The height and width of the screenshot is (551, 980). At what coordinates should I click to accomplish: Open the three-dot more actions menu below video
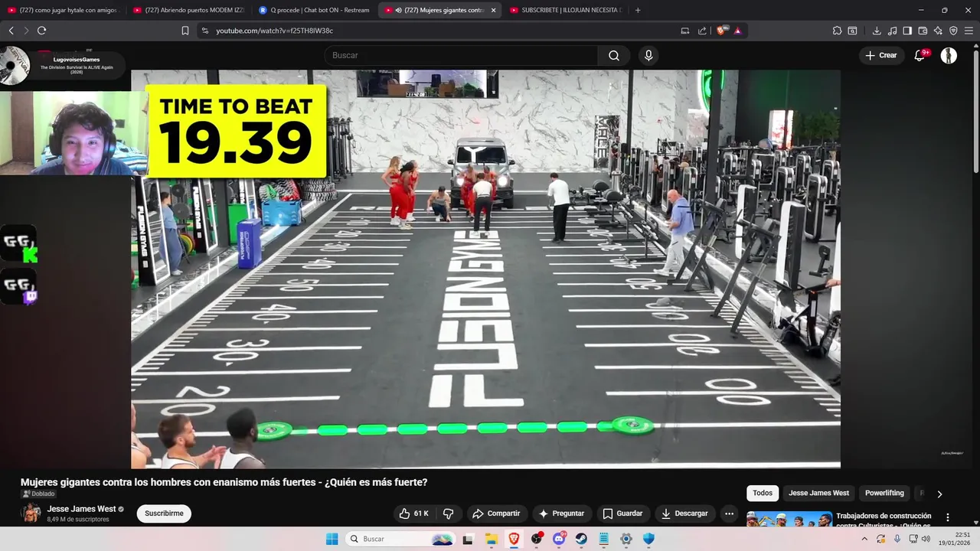729,514
